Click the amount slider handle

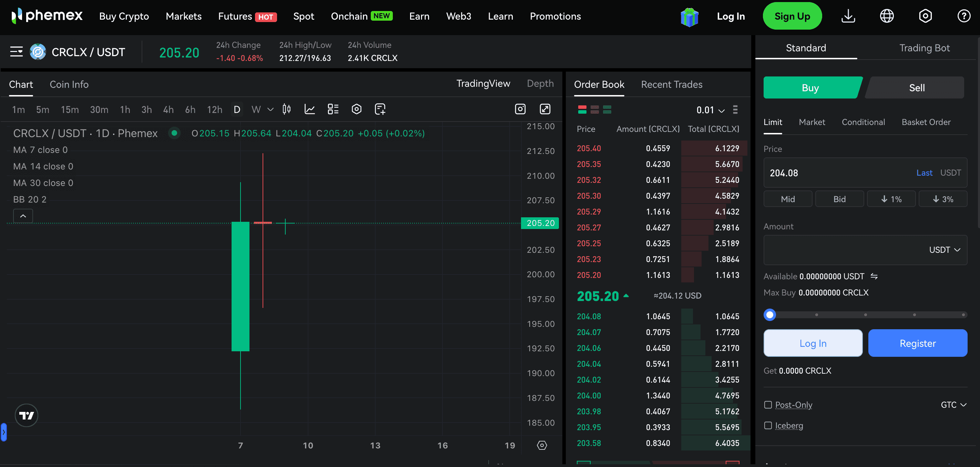[x=769, y=315]
